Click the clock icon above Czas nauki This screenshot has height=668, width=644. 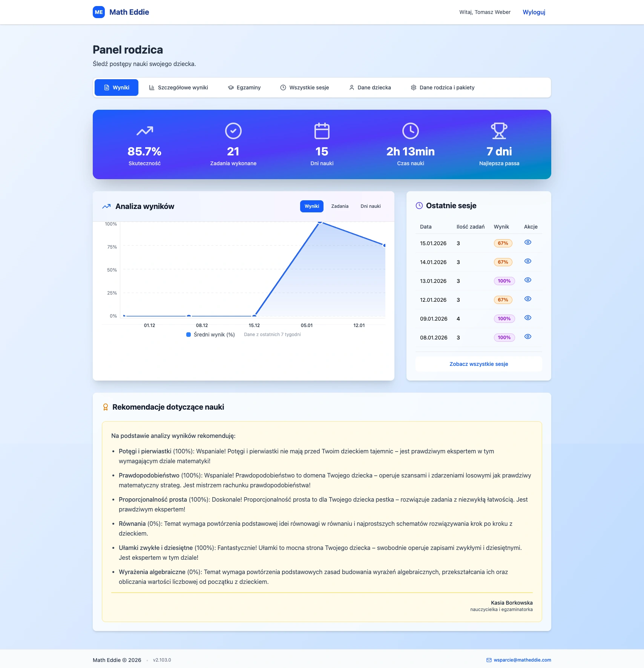coord(411,131)
